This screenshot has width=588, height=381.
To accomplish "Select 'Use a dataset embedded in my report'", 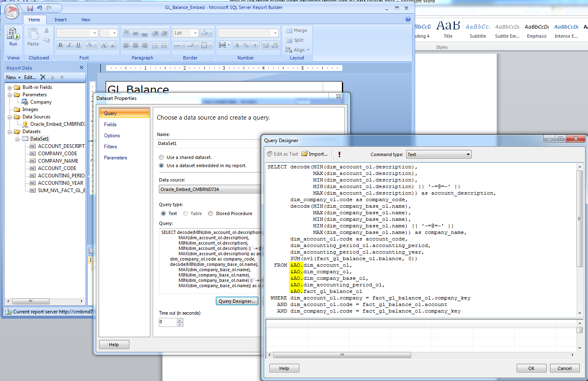I will [x=161, y=166].
